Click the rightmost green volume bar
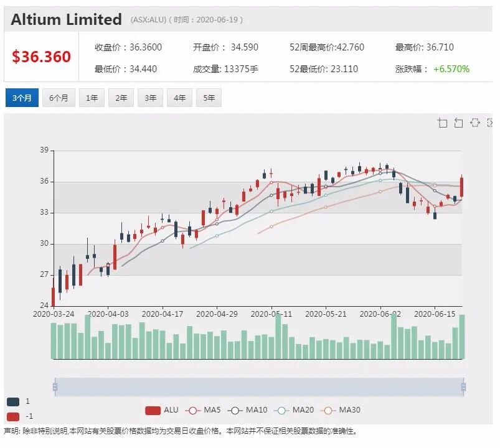The height and width of the screenshot is (448, 500). click(462, 337)
